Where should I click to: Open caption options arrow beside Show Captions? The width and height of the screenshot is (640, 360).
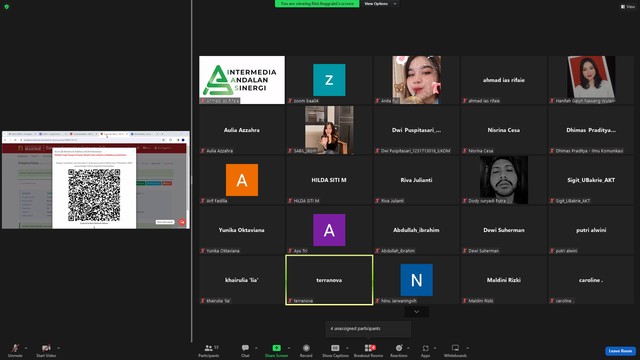click(347, 348)
